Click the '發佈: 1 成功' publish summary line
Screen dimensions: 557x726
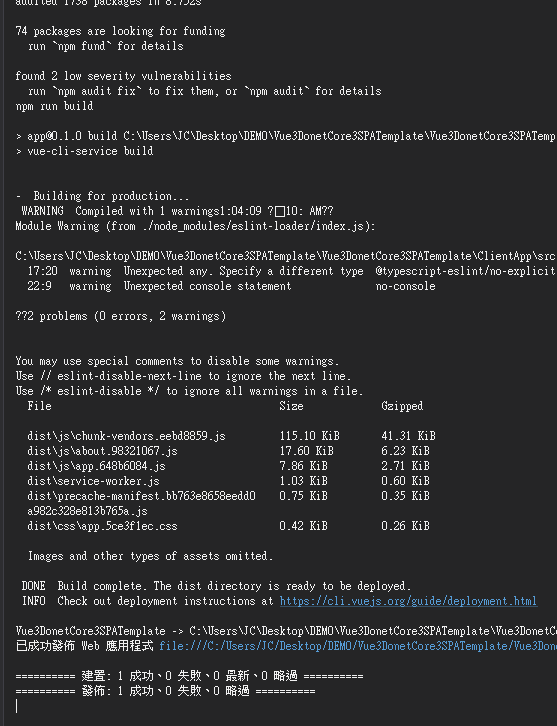[x=165, y=691]
